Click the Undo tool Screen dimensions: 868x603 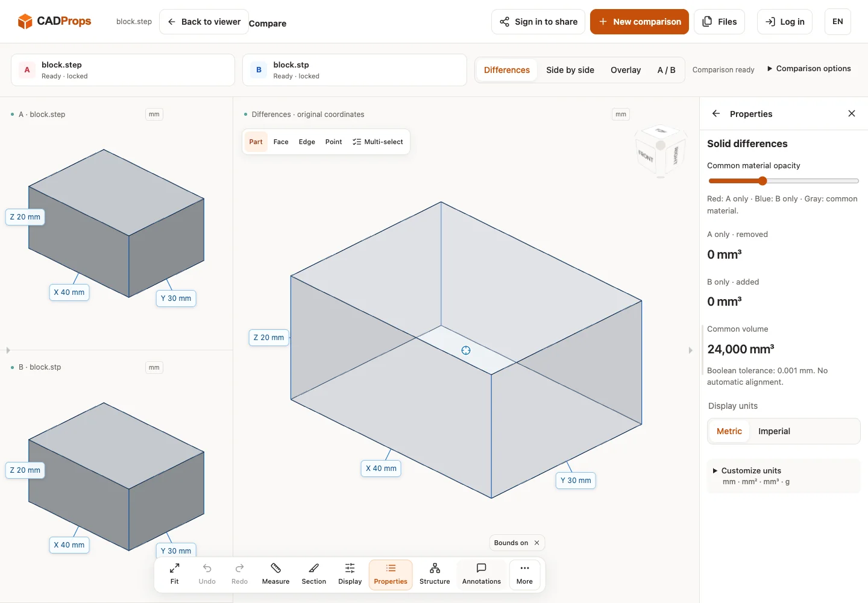(207, 574)
